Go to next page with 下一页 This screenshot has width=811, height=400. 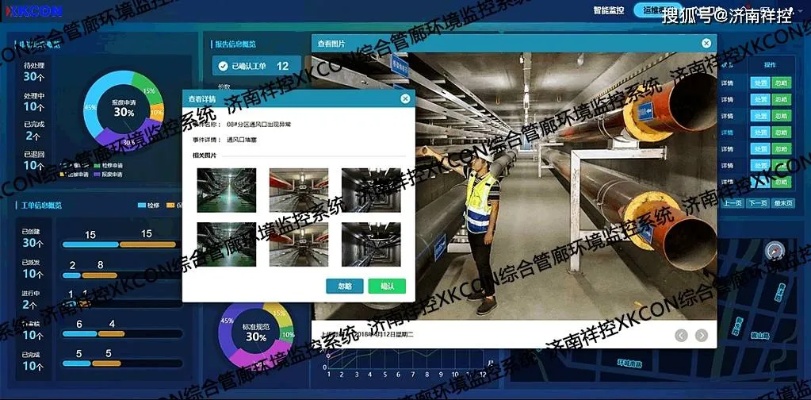point(758,203)
